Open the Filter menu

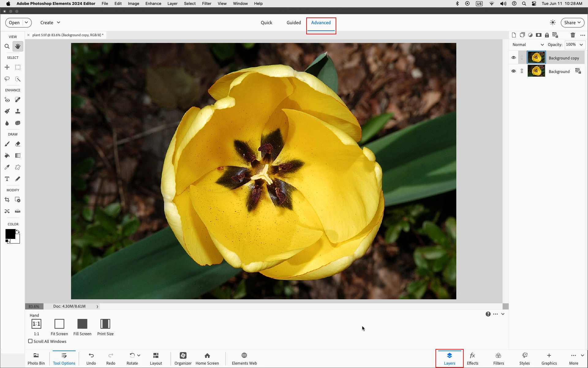click(206, 4)
